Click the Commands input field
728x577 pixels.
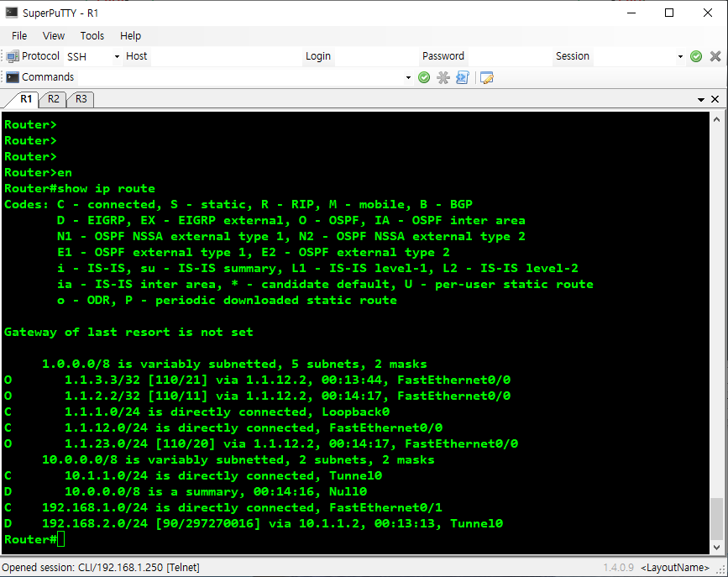[239, 77]
